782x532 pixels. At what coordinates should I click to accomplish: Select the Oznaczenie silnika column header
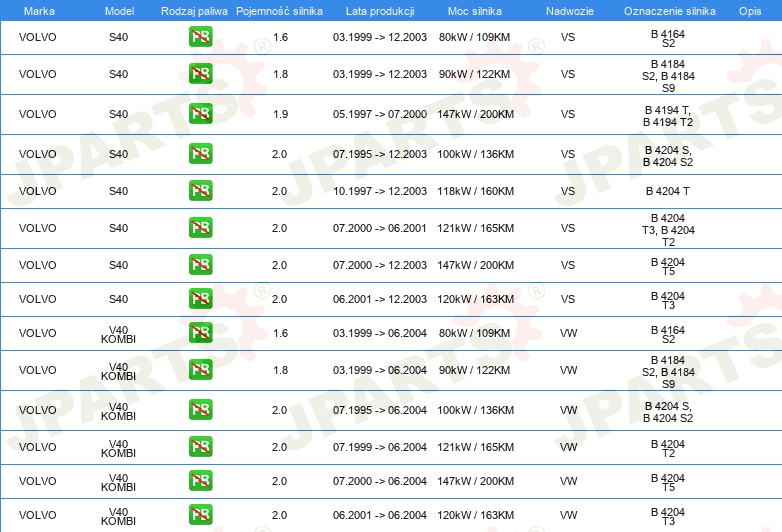[x=668, y=10]
